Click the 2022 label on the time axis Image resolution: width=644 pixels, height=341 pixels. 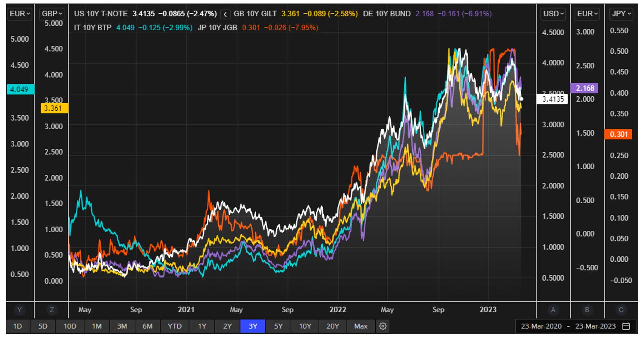pos(338,310)
